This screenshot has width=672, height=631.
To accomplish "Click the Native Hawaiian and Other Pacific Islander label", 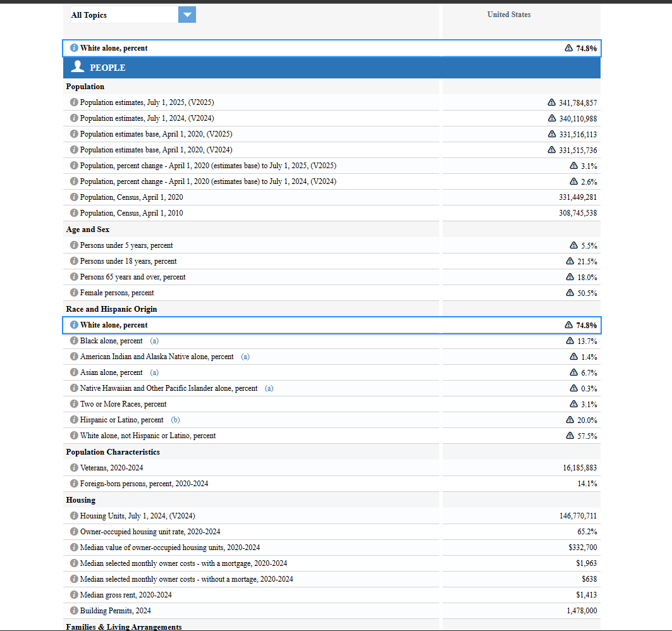I will [x=169, y=388].
